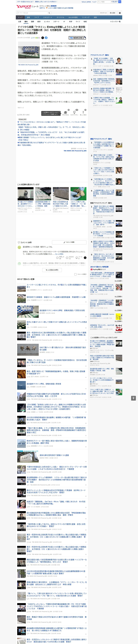
Task: Select the みんなの意見 tab
Action: tap(73, 17)
